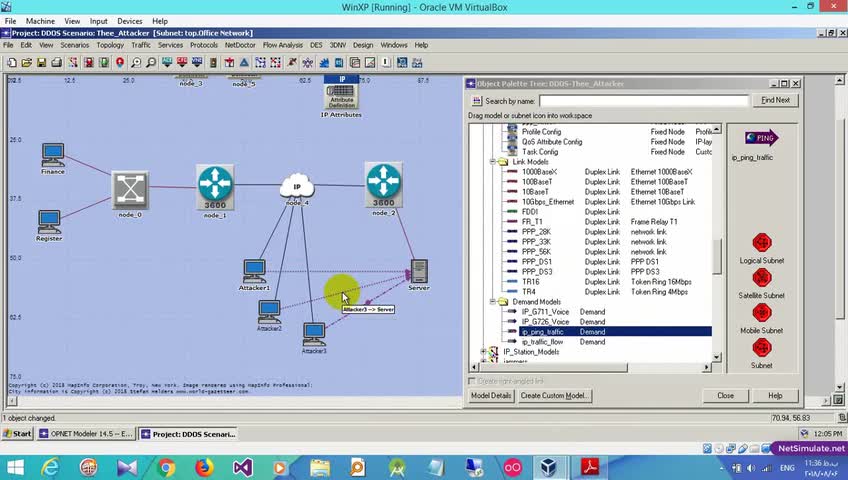The height and width of the screenshot is (480, 848).
Task: Open the Flow Analysis menu
Action: click(283, 45)
